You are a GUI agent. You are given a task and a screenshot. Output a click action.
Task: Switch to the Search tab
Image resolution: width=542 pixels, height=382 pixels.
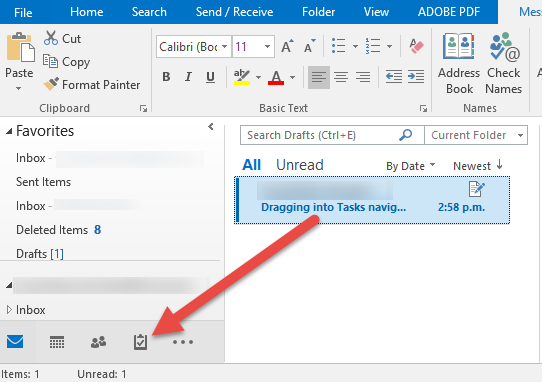(149, 12)
